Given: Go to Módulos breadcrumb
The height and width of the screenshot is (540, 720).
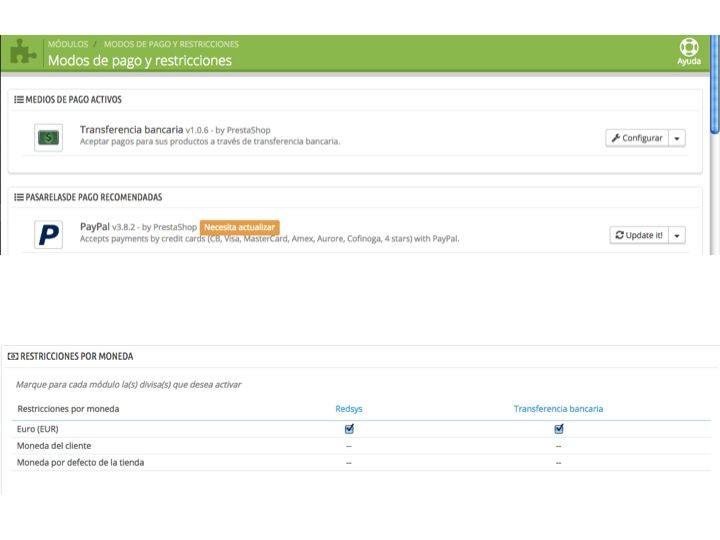Looking at the screenshot, I should click(68, 44).
